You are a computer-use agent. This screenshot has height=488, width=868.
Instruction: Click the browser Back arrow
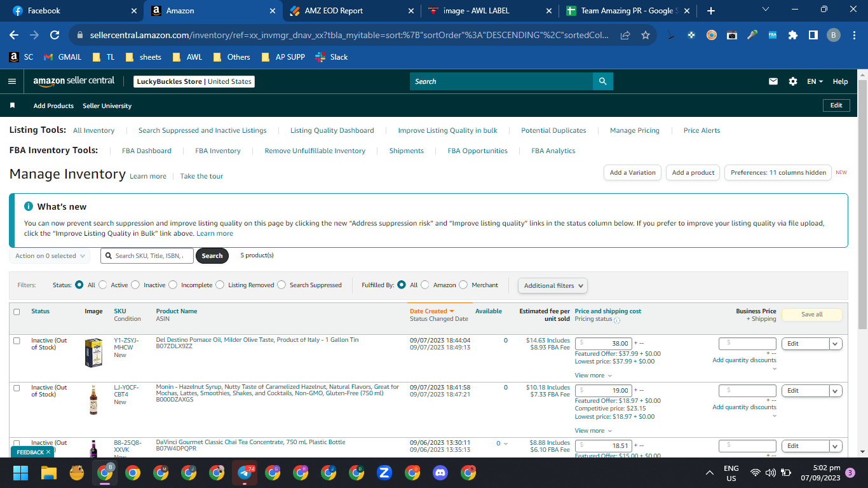pyautogui.click(x=14, y=35)
